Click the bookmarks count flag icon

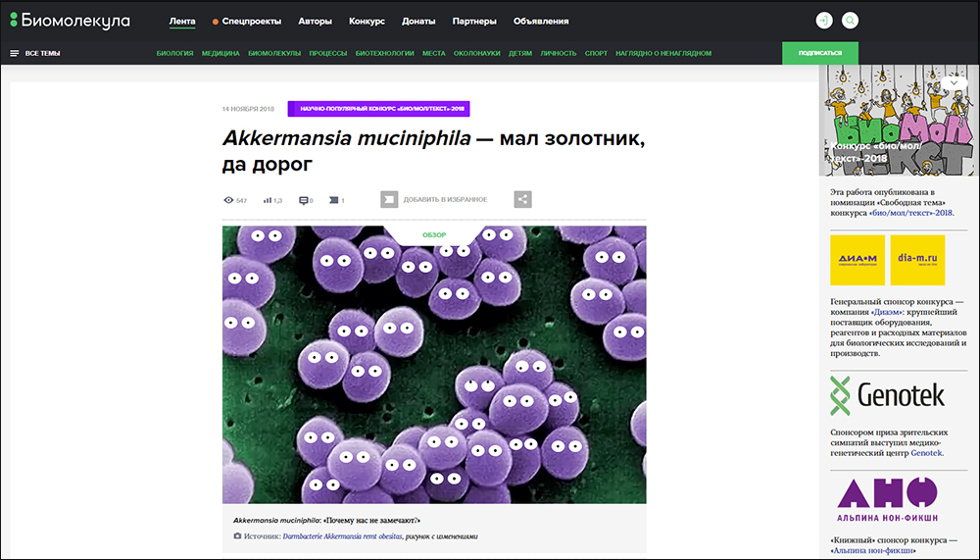click(x=334, y=200)
